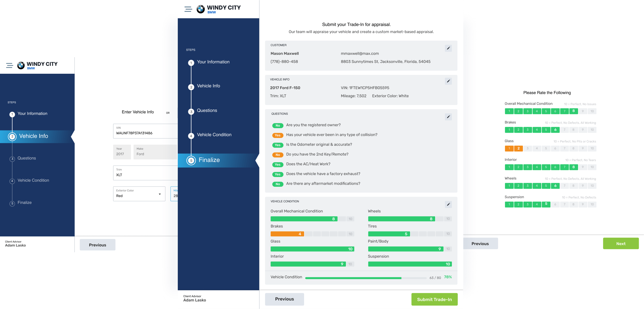Edit the Questions section via pencil icon
644x309 pixels.
click(448, 117)
